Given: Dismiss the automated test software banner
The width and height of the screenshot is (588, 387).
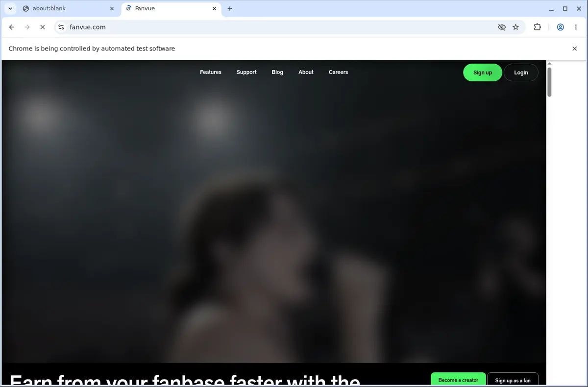Looking at the screenshot, I should pyautogui.click(x=575, y=48).
